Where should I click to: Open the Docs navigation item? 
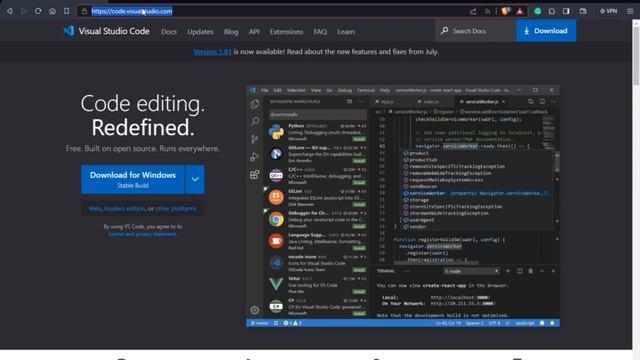pyautogui.click(x=169, y=32)
